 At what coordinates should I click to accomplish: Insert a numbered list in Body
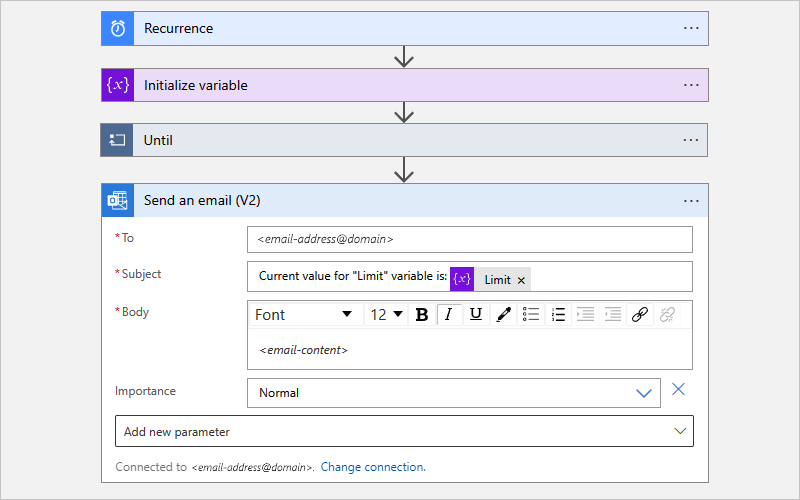(x=558, y=314)
